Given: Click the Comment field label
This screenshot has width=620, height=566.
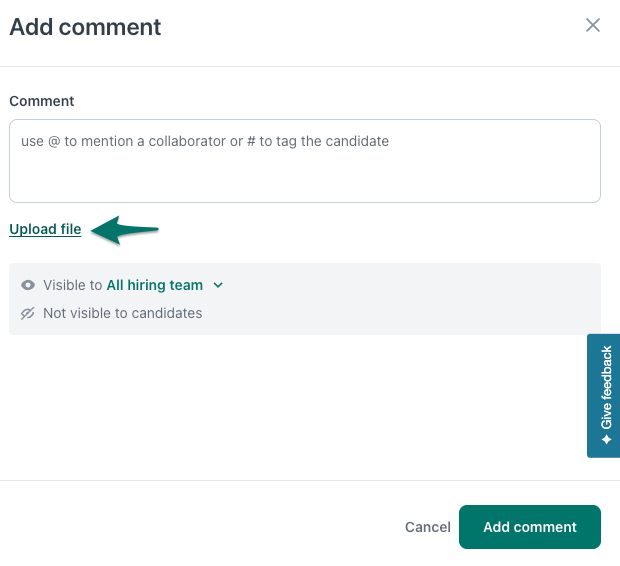Looking at the screenshot, I should tap(42, 101).
